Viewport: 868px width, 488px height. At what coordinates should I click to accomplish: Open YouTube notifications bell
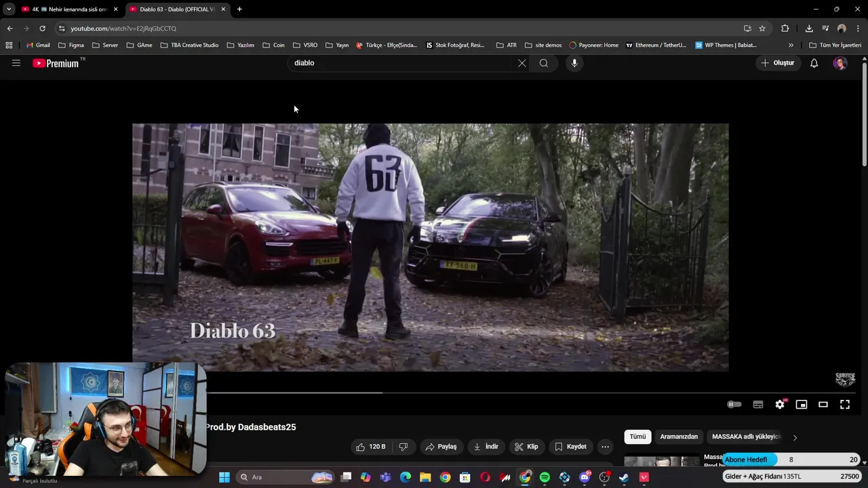(x=814, y=63)
